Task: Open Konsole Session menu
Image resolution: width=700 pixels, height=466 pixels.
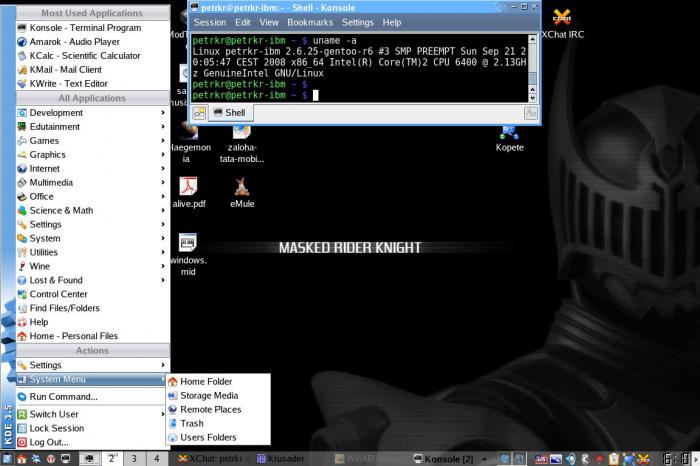Action: (x=210, y=22)
